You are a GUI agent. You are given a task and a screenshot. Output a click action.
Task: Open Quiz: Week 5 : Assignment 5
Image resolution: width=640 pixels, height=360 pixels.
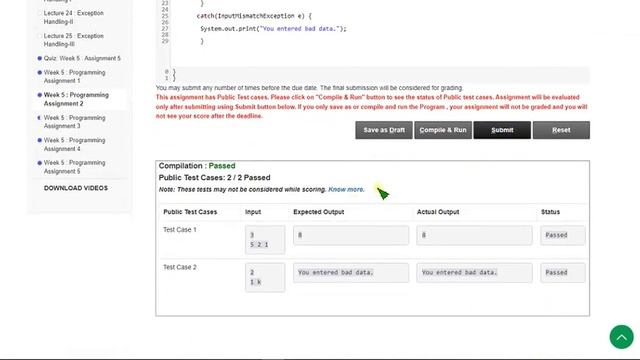tap(82, 58)
